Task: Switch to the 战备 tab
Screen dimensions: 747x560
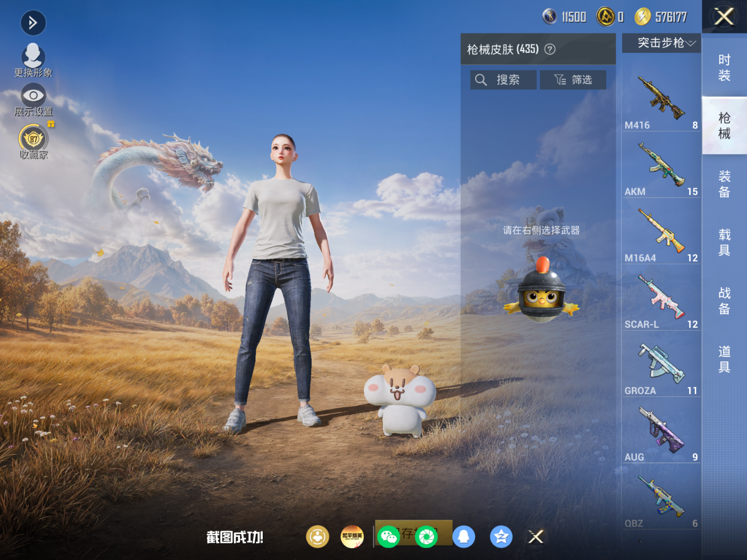Action: coord(725,301)
